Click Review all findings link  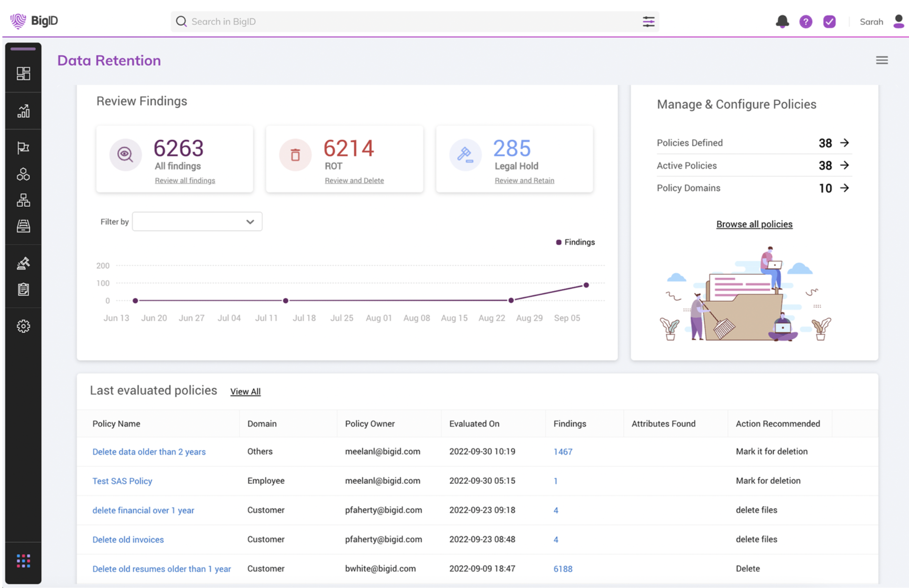point(185,180)
